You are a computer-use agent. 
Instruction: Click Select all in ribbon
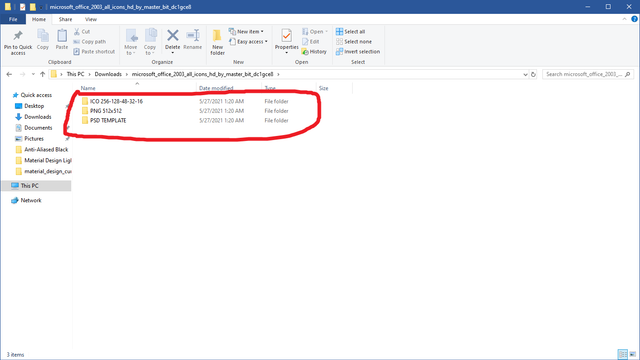350,31
